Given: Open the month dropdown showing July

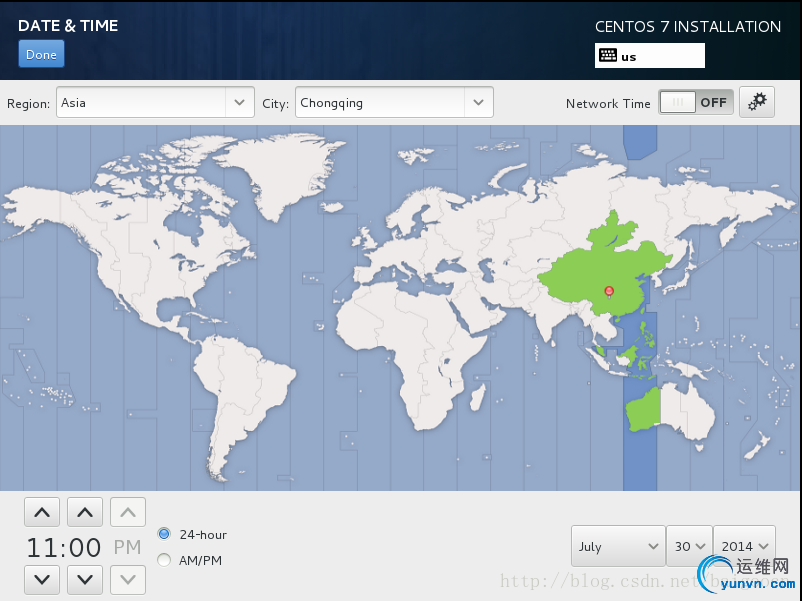Looking at the screenshot, I should (618, 546).
